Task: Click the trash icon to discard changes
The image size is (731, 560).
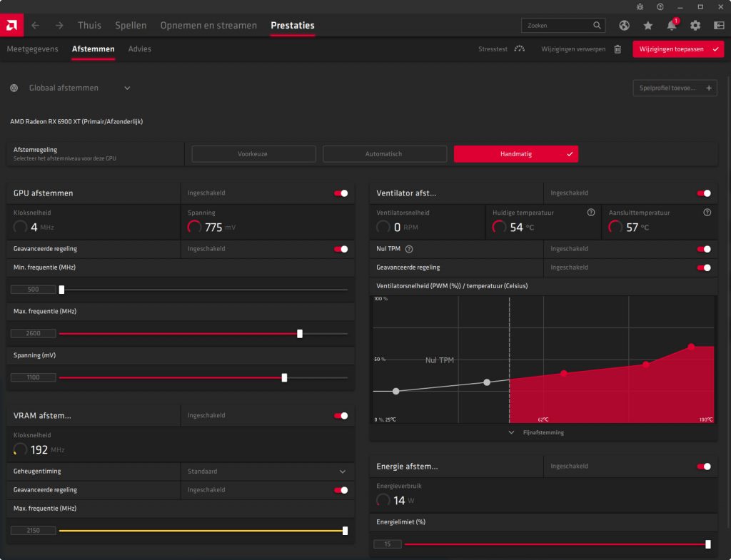Action: pos(617,49)
